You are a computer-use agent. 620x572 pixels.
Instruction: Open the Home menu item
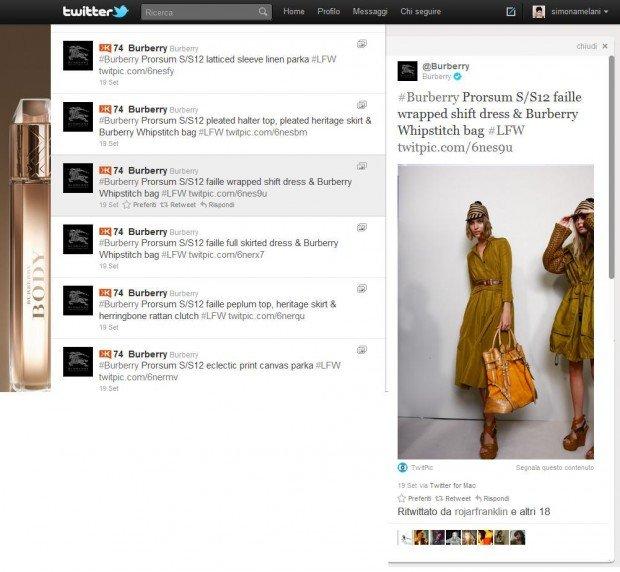point(294,11)
